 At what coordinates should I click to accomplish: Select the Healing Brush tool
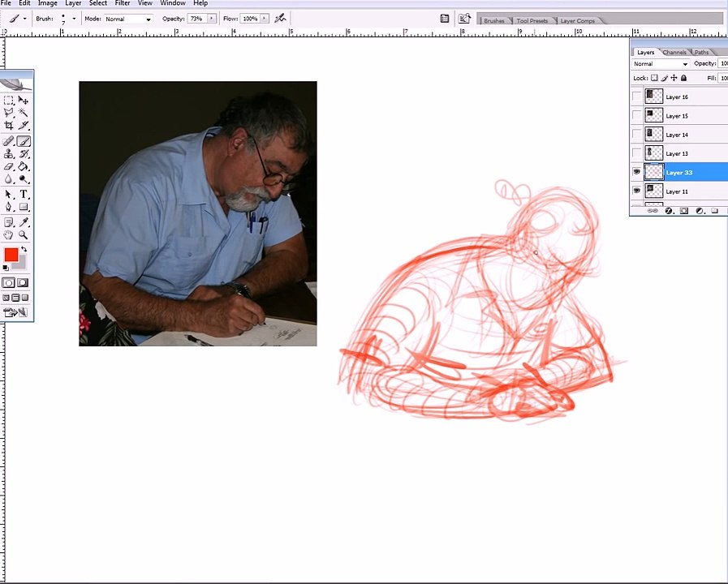pyautogui.click(x=8, y=141)
